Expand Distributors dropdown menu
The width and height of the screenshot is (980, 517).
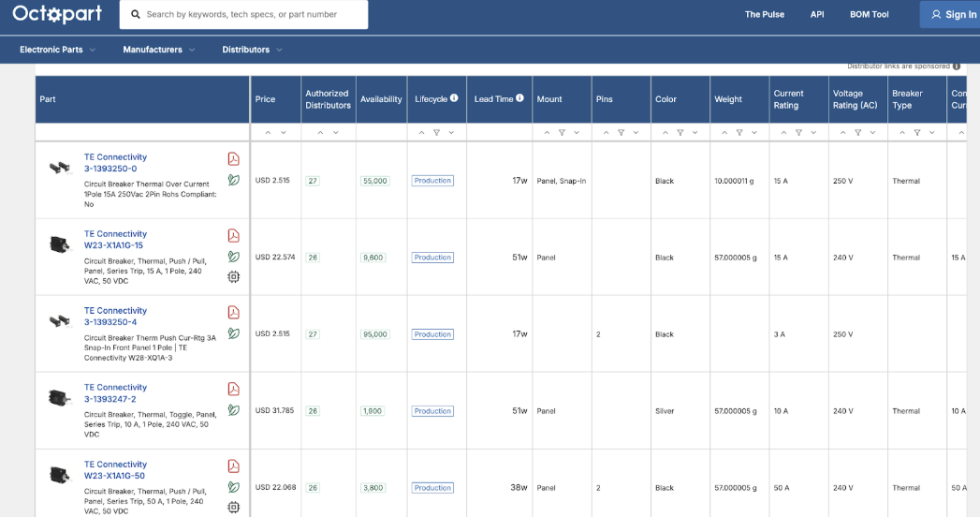pyautogui.click(x=253, y=50)
